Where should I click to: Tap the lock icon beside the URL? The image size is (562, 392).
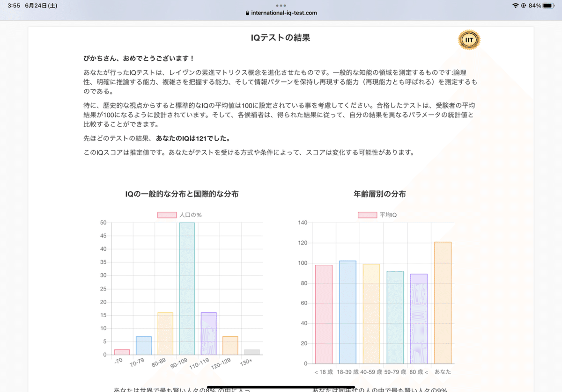pos(247,13)
